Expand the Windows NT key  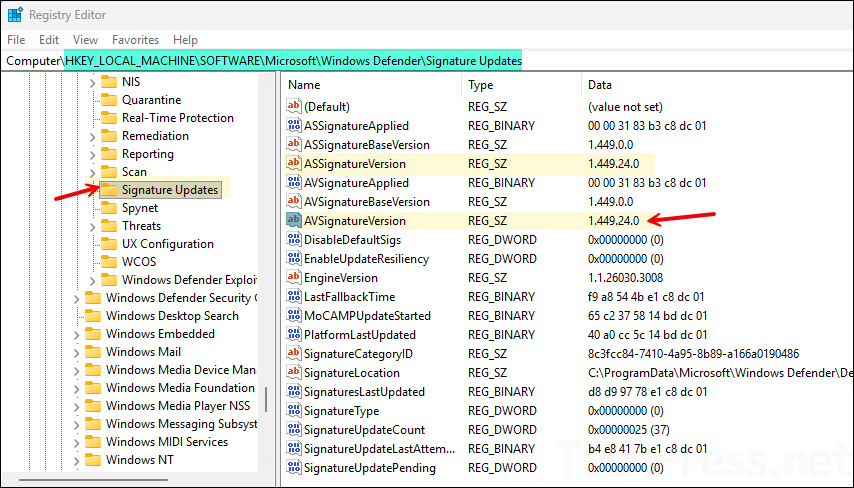click(76, 460)
